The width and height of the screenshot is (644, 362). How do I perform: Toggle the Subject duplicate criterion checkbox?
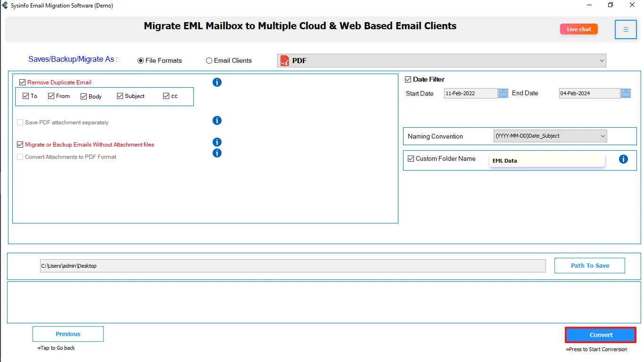coord(120,96)
